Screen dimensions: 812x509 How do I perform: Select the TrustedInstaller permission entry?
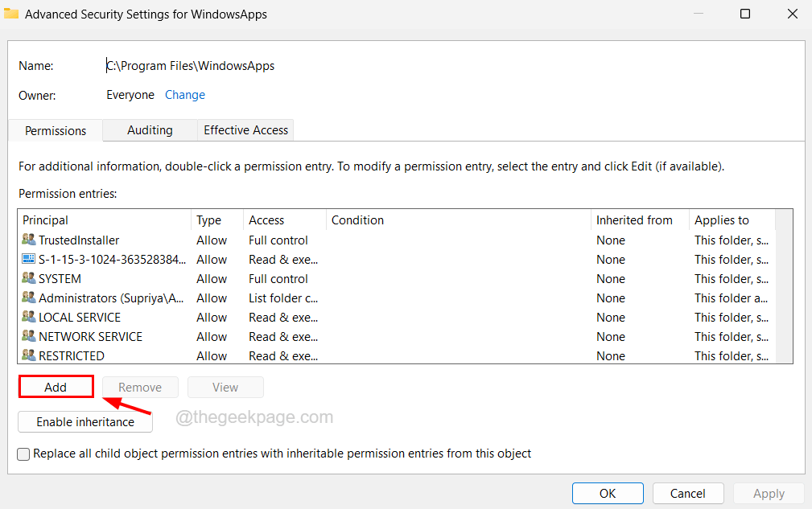tap(397, 240)
